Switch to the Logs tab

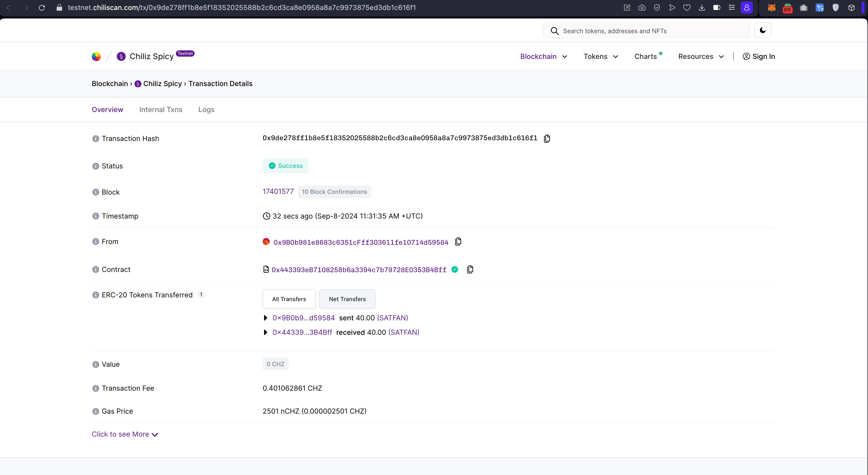[x=206, y=110]
